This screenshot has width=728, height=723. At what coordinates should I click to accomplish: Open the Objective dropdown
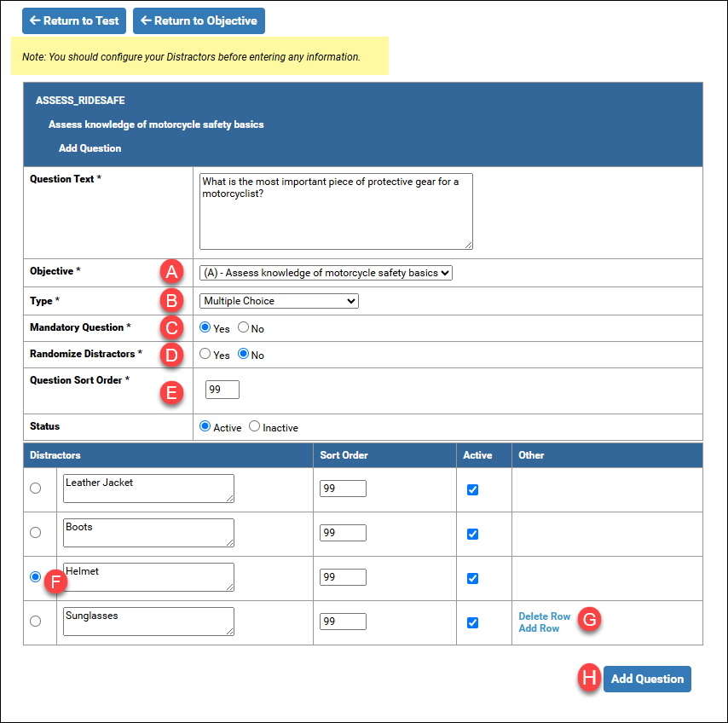pyautogui.click(x=326, y=273)
